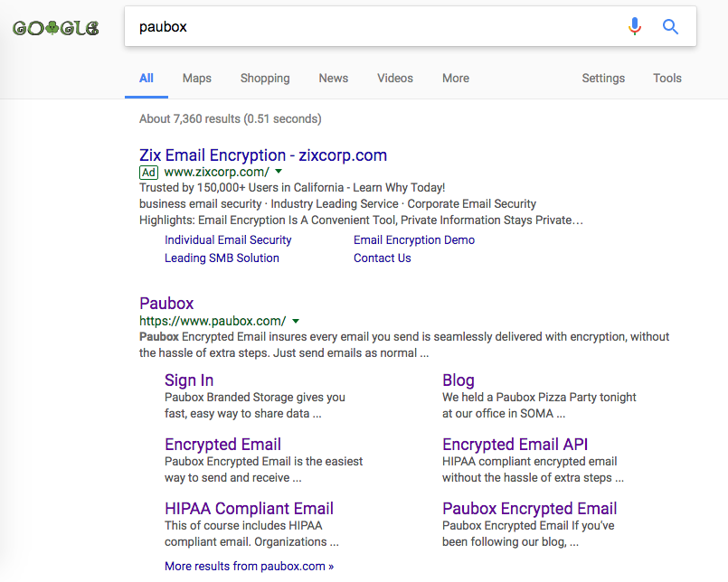Click the blue magnifying glass search icon

(x=670, y=27)
